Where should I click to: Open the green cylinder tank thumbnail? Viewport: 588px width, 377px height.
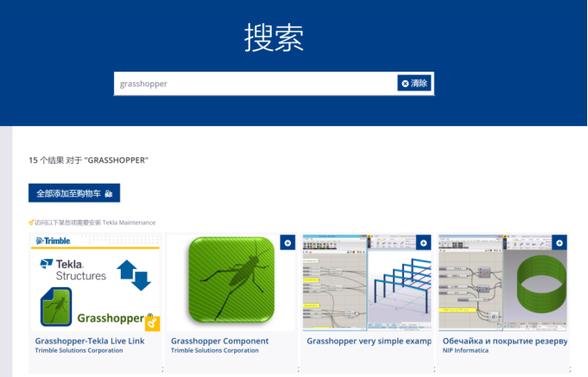click(x=503, y=282)
